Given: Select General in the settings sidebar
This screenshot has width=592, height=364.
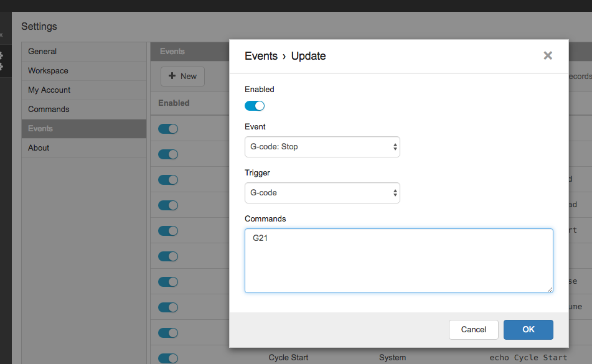Looking at the screenshot, I should tap(42, 52).
